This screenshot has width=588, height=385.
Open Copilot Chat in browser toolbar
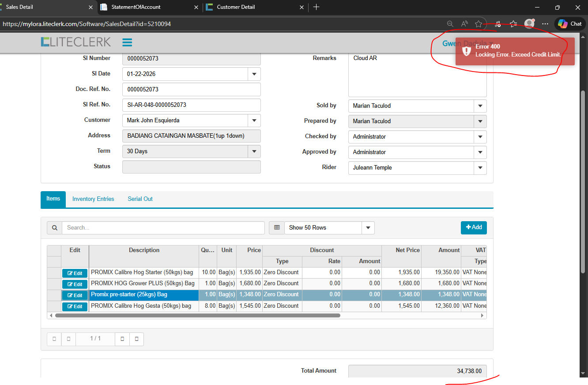coord(570,24)
